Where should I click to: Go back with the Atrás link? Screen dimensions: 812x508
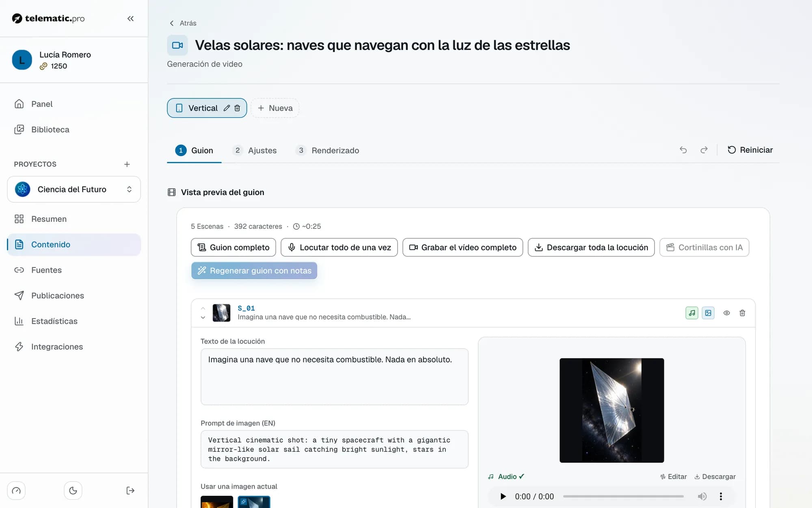(x=183, y=23)
